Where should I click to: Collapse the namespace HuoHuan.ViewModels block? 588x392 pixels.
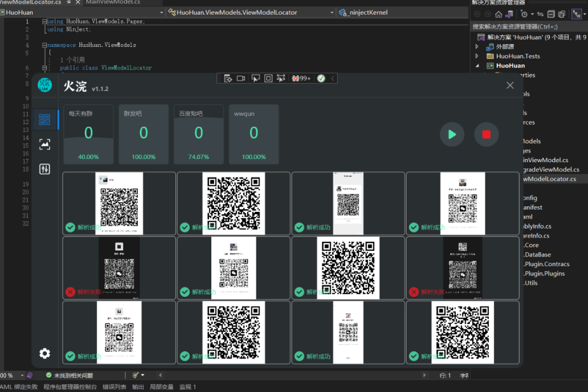coord(44,45)
